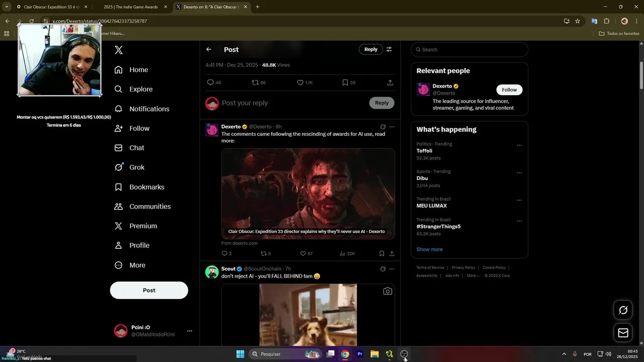Open trending #StrangerThings5
The width and height of the screenshot is (644, 362).
tap(438, 226)
